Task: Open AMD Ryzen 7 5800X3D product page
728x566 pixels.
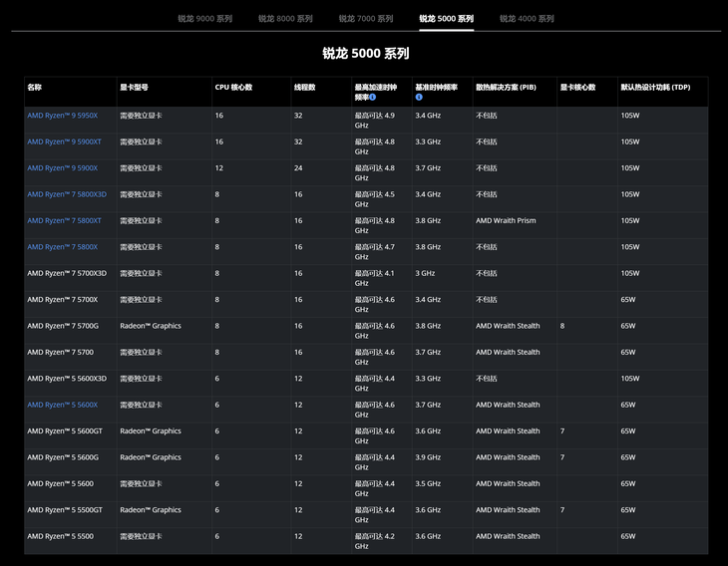Action: [x=66, y=194]
